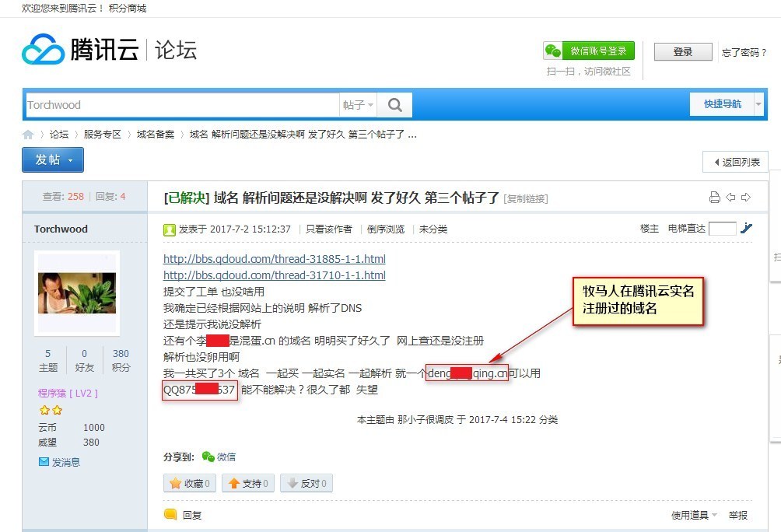
Task: Click the magnifier search icon
Action: pyautogui.click(x=395, y=104)
